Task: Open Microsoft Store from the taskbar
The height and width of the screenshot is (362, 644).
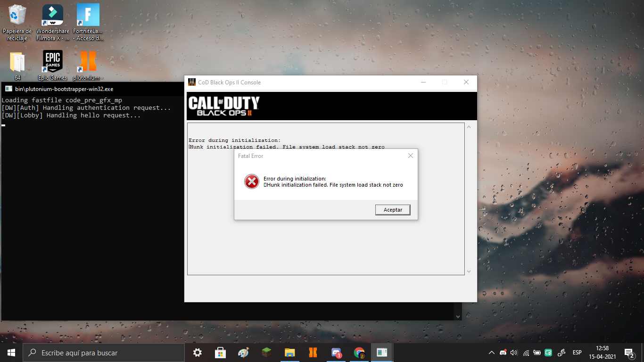Action: click(220, 353)
